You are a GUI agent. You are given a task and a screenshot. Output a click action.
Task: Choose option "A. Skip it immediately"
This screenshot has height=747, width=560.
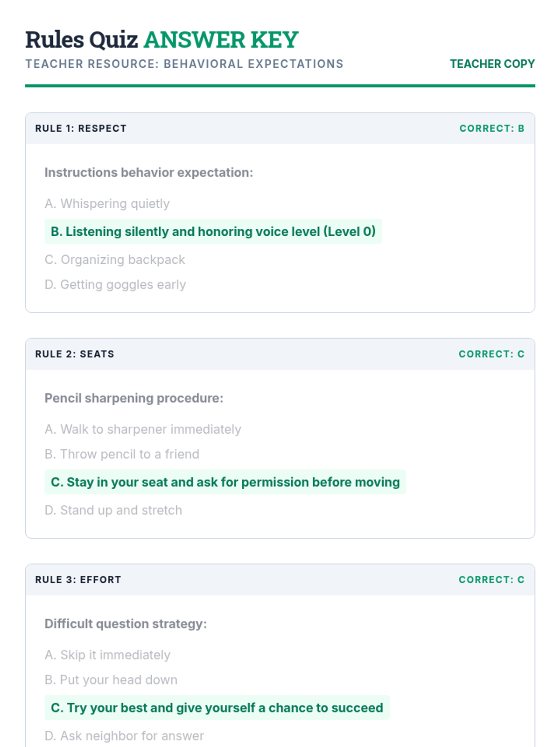[x=107, y=655]
